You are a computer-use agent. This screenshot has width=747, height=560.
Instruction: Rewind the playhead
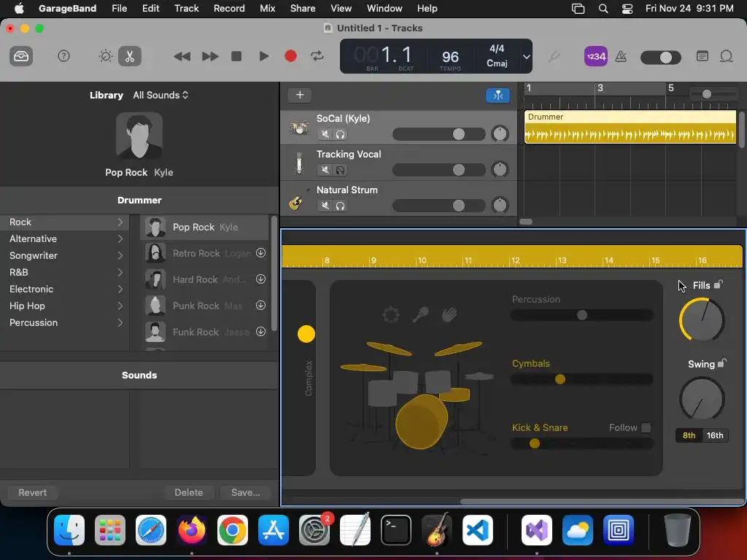click(x=182, y=57)
